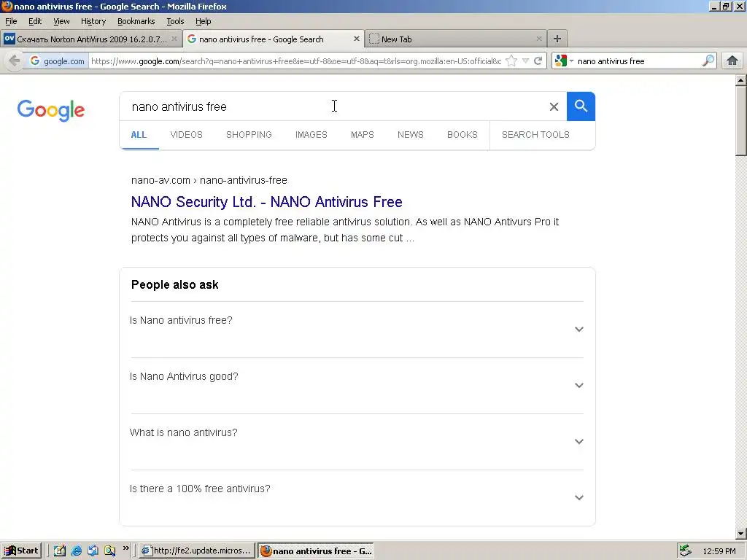Screen dimensions: 747x560
Task: Click the page scrollbar up arrow
Action: point(741,80)
